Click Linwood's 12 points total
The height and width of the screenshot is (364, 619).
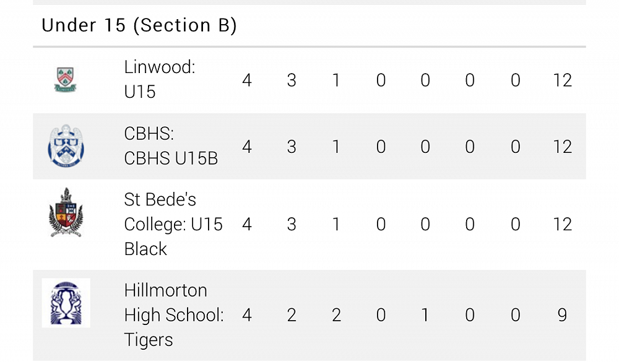562,80
